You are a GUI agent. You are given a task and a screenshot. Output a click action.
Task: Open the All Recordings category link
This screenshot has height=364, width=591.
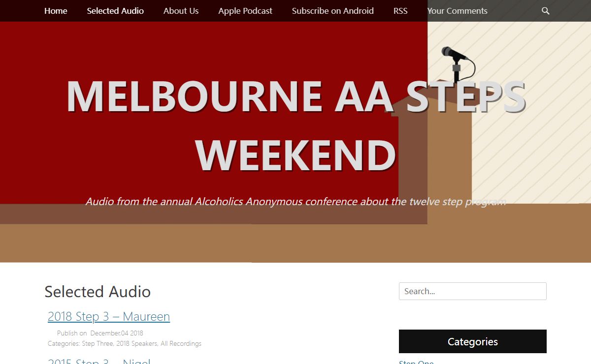coord(181,343)
